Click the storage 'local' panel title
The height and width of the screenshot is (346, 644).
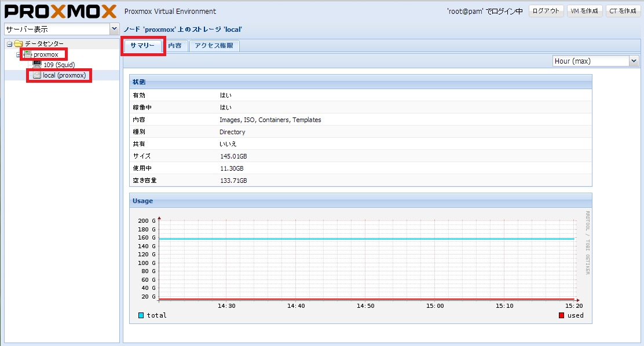pyautogui.click(x=183, y=30)
